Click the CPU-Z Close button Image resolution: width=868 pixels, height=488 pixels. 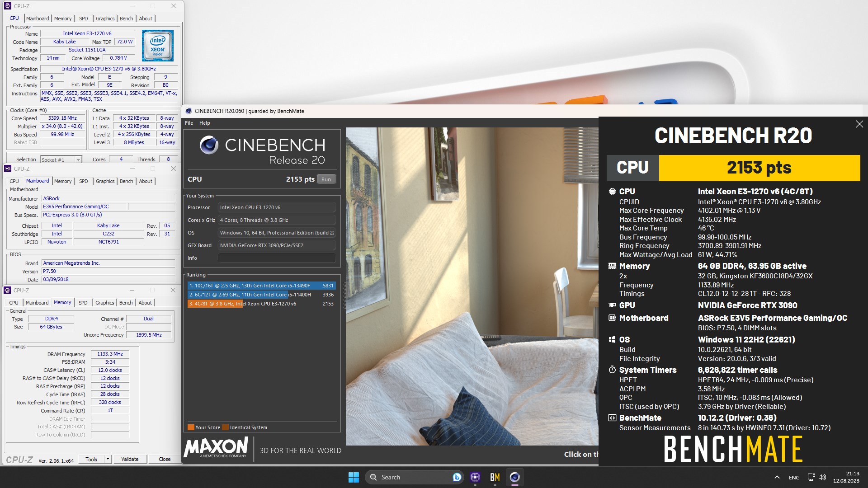pos(165,459)
